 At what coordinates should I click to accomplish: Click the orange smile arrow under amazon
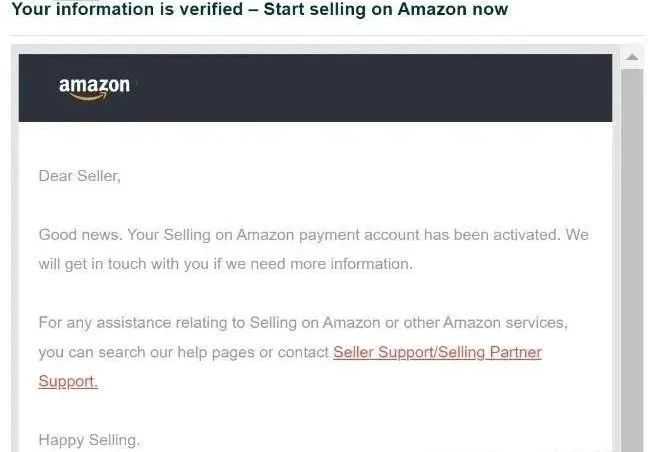[x=89, y=97]
